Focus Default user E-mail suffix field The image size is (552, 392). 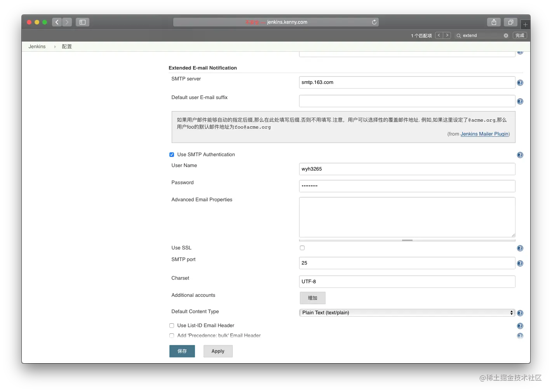coord(407,101)
